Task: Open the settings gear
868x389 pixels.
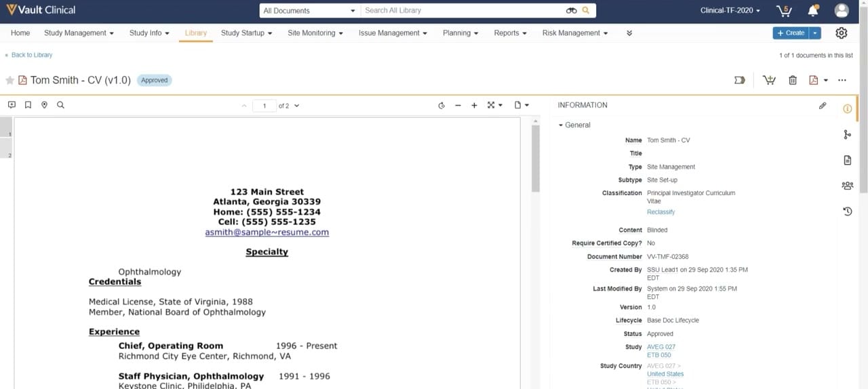Action: [x=842, y=33]
